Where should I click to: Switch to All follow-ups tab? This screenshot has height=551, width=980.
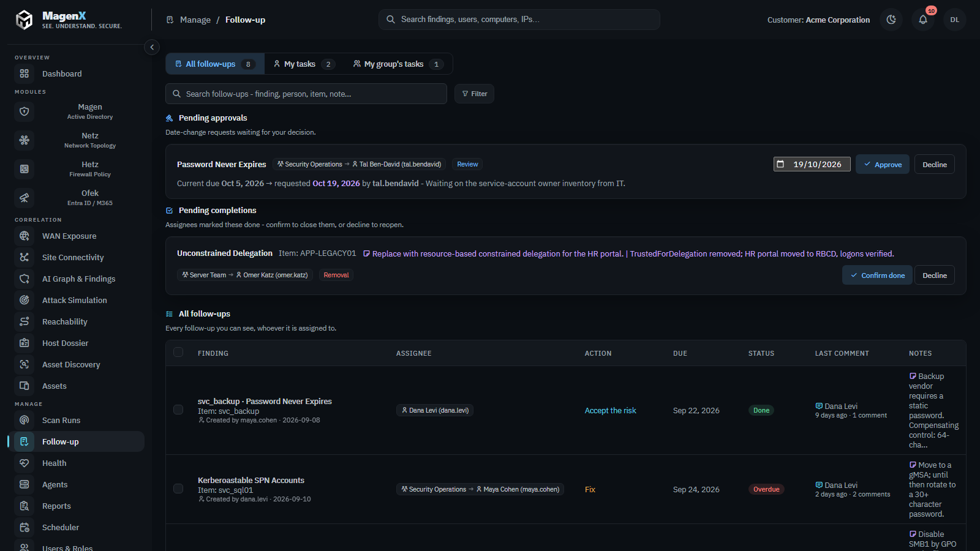[215, 64]
